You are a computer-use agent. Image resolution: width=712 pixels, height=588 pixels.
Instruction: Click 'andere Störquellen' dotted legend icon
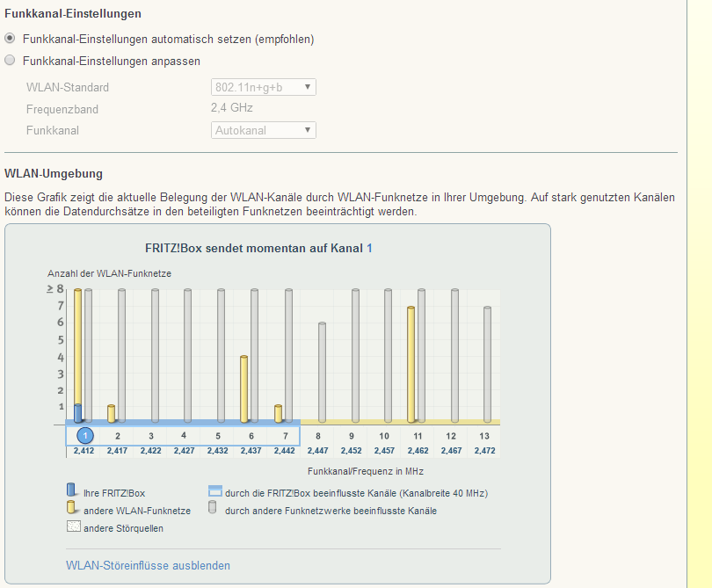pyautogui.click(x=74, y=526)
